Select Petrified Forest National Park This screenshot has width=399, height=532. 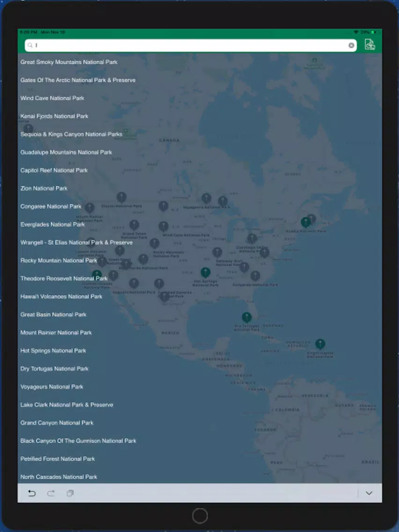click(x=58, y=459)
